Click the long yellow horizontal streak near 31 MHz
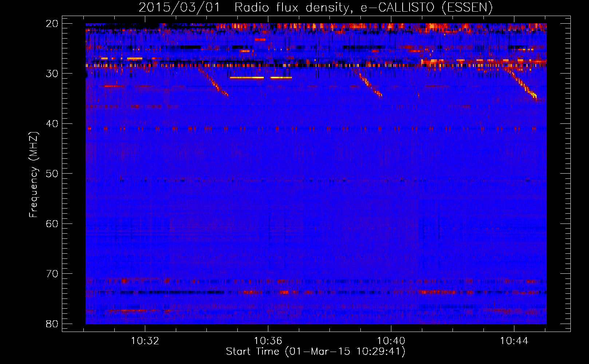 (247, 78)
